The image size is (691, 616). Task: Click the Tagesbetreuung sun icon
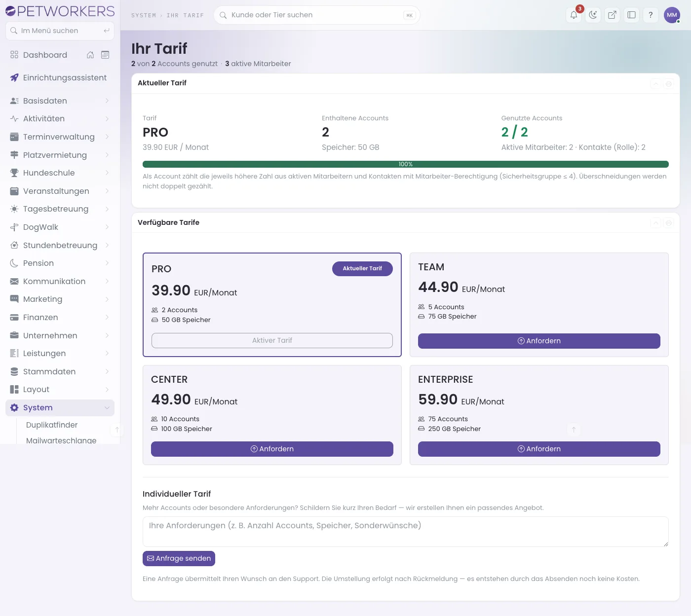pos(14,209)
